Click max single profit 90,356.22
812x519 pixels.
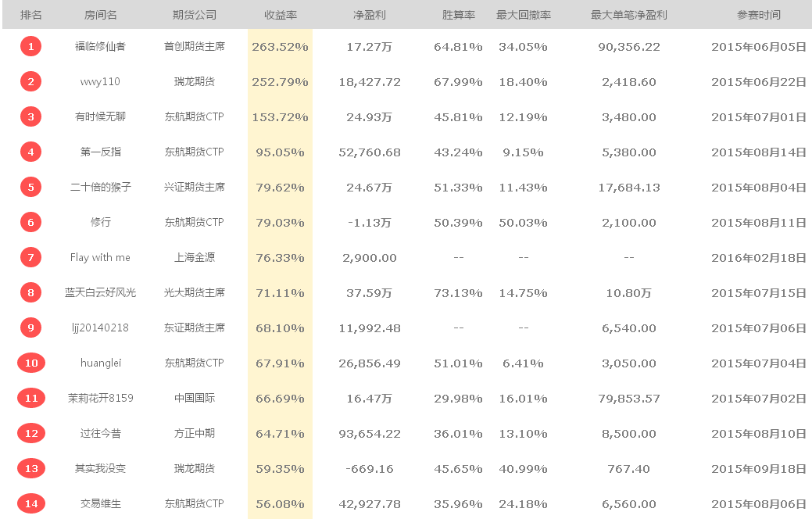point(628,47)
